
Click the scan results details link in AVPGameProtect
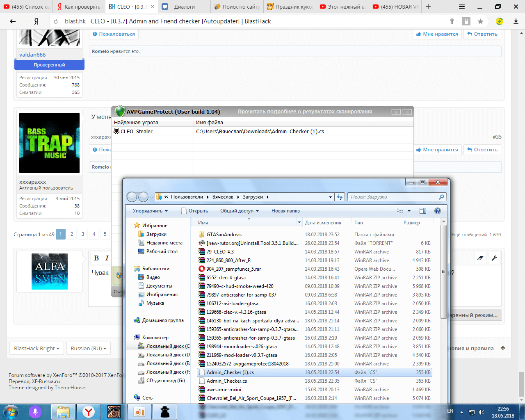305,112
